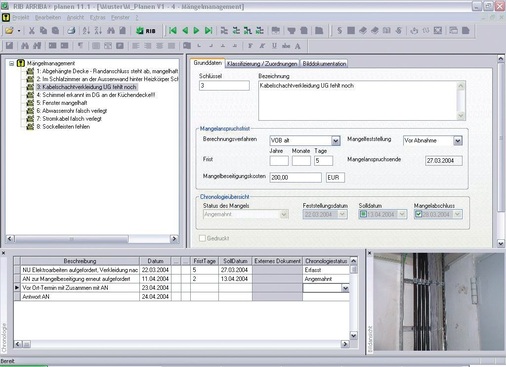Open the Fenster menu
506x367 pixels.
(x=120, y=17)
